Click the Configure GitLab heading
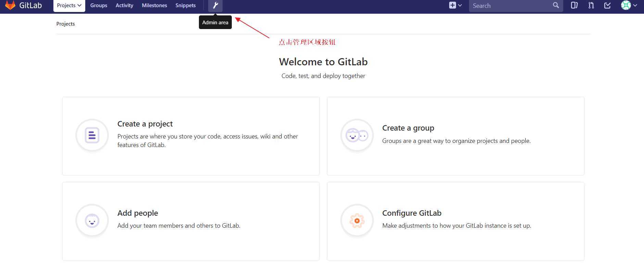The width and height of the screenshot is (644, 266). coord(412,213)
